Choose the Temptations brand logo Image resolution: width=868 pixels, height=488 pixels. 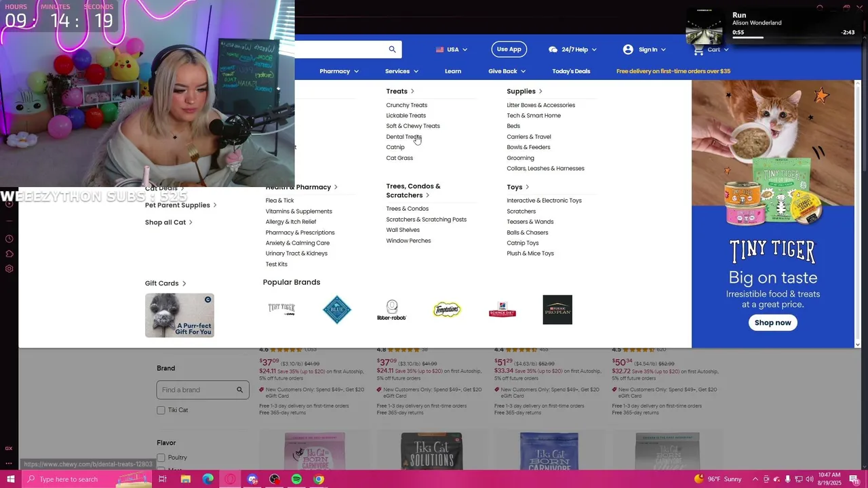coord(447,310)
